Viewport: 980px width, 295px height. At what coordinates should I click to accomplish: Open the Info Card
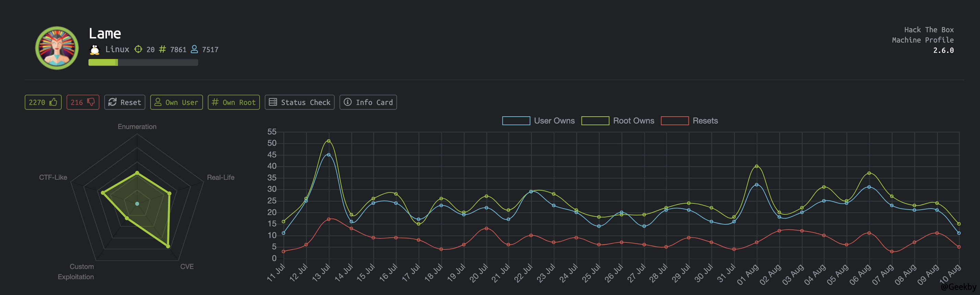[368, 102]
